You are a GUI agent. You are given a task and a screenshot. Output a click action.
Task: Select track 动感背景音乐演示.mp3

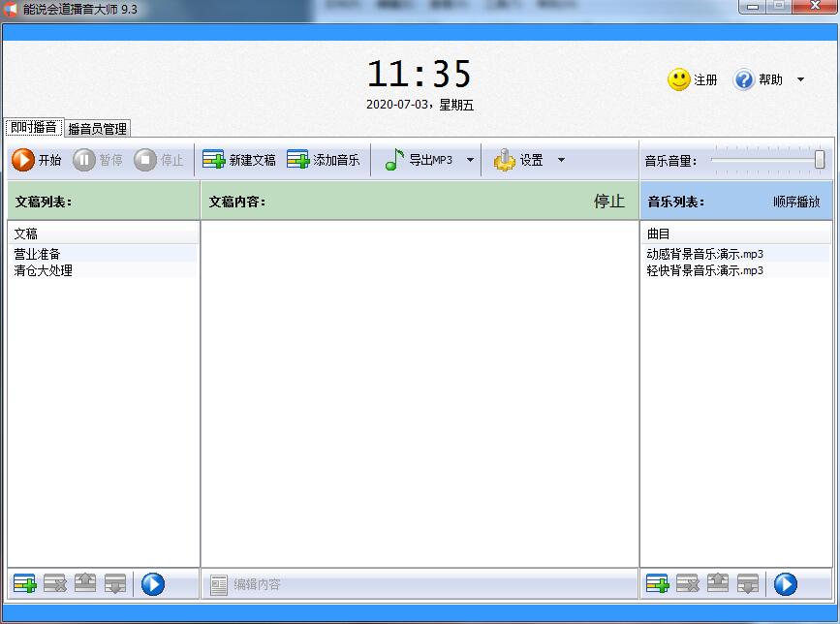point(735,254)
